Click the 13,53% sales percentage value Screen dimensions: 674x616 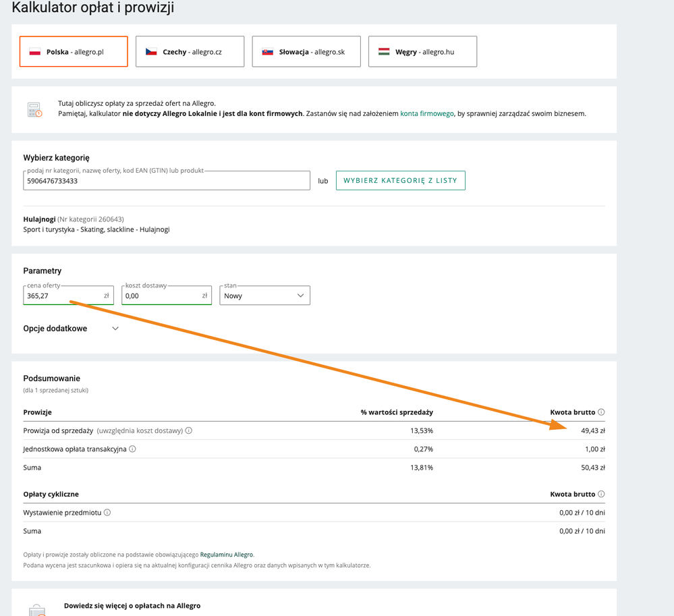[422, 430]
